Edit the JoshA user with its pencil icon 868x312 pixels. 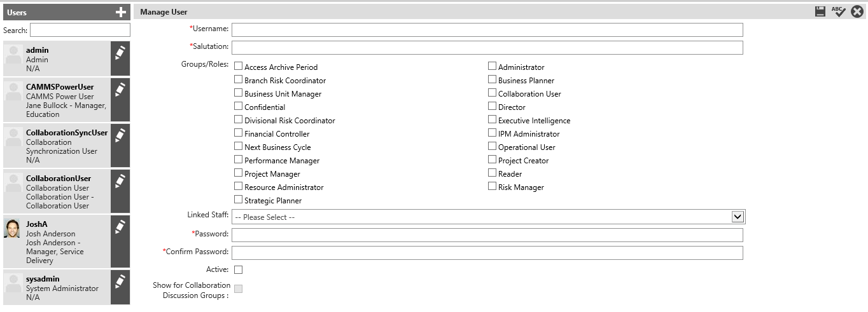(x=120, y=227)
